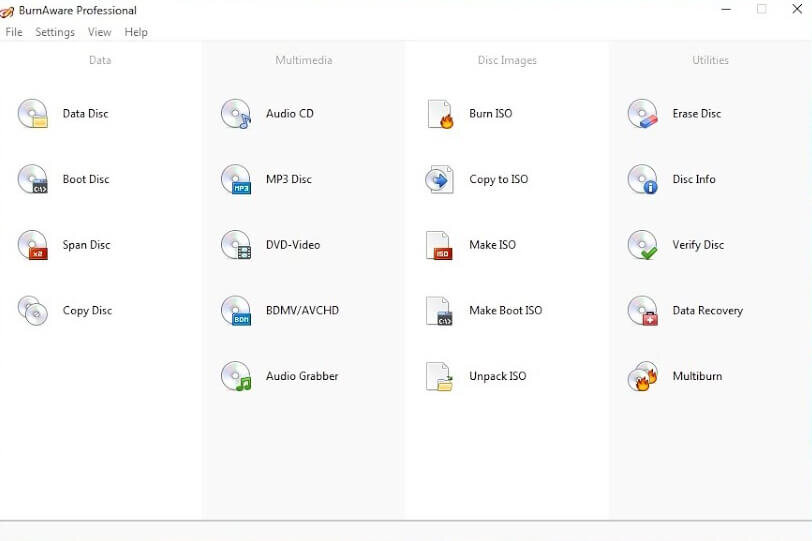
Task: Click the MP3 Disc icon
Action: tap(236, 179)
